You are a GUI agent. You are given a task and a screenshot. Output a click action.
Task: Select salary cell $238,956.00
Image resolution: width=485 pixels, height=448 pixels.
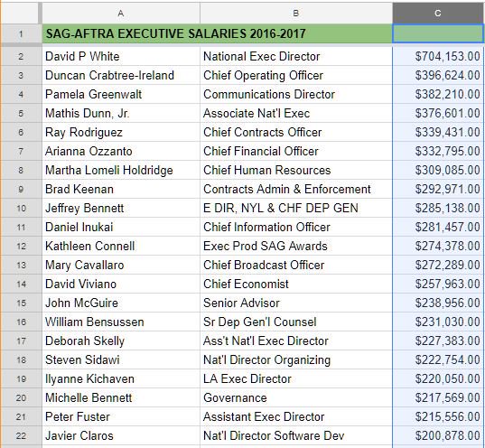[438, 303]
